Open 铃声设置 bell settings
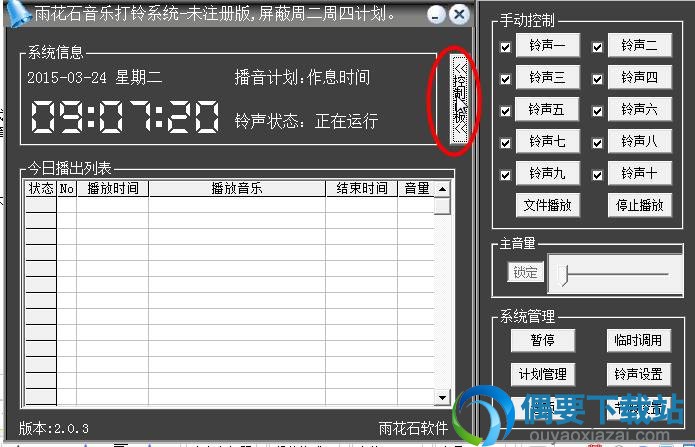 click(638, 375)
